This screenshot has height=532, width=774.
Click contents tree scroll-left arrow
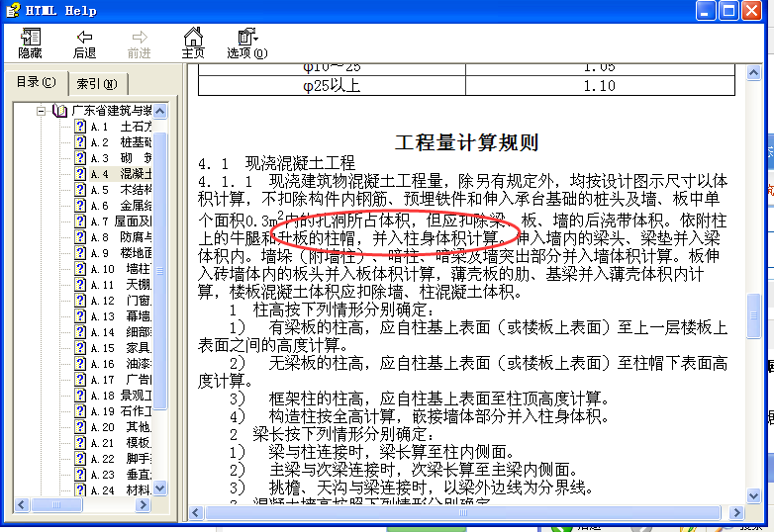[x=21, y=504]
